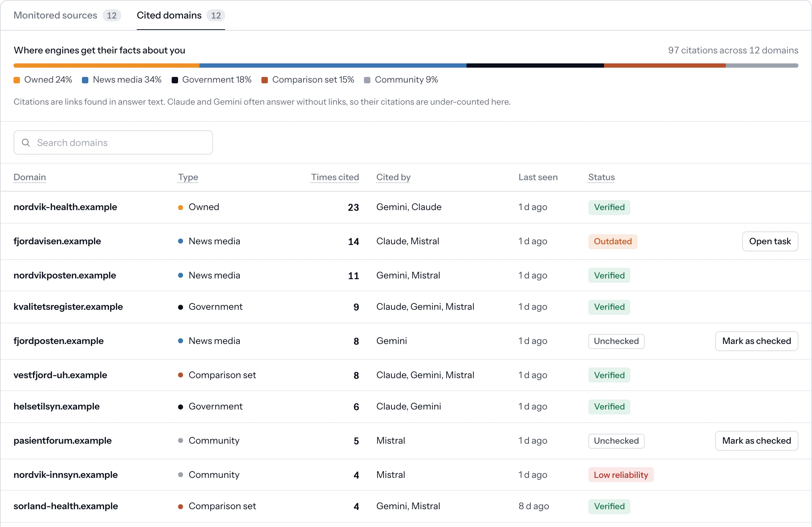The image size is (812, 527).
Task: Click the blue News media bar segment
Action: pyautogui.click(x=333, y=66)
